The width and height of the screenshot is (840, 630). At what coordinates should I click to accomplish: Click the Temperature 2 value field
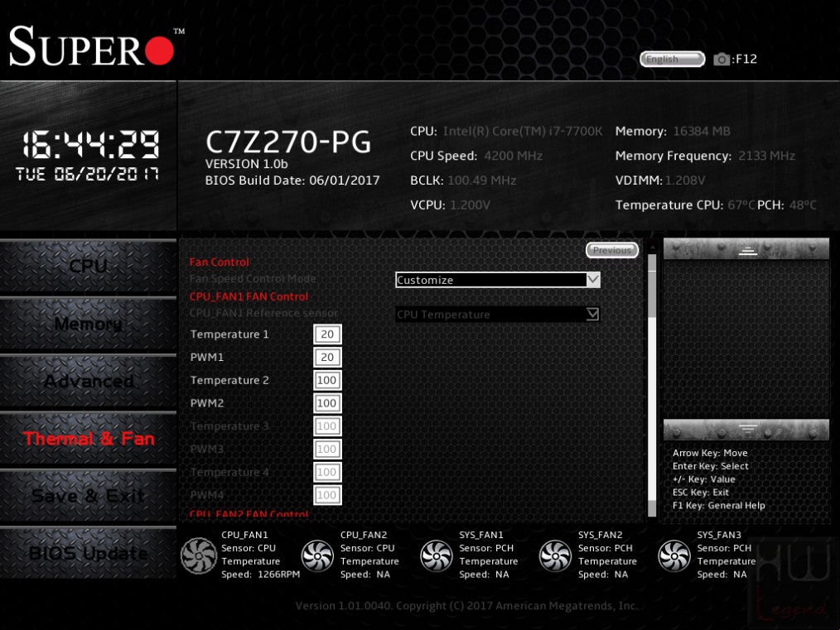pos(327,380)
